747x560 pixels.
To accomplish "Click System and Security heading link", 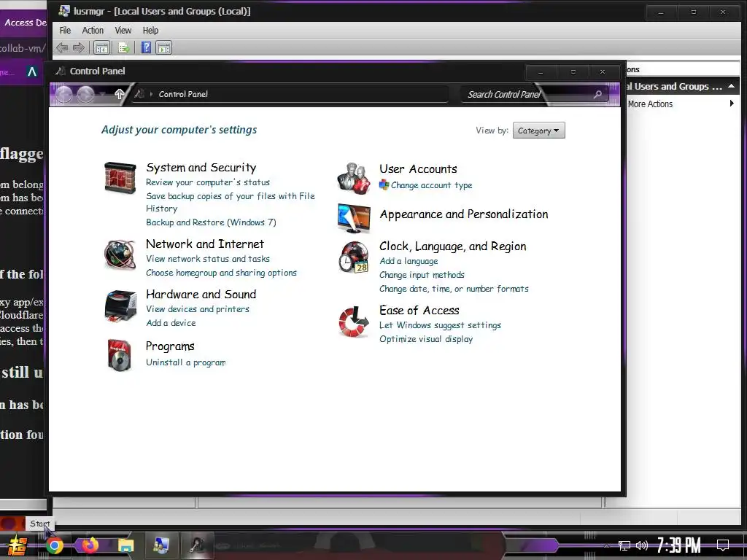I will 201,168.
